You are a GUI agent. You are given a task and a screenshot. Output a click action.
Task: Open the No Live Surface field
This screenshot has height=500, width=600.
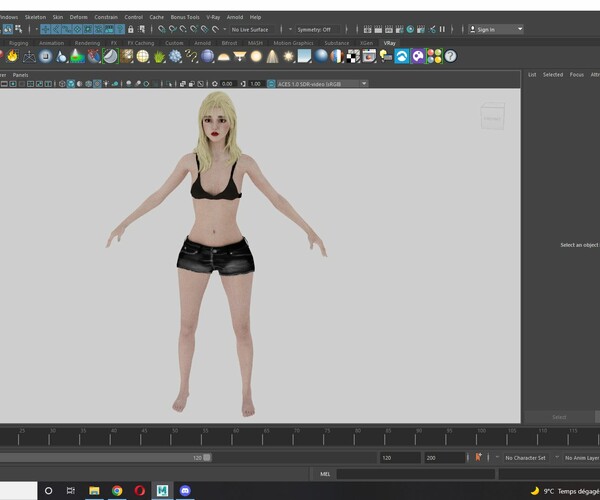(252, 29)
